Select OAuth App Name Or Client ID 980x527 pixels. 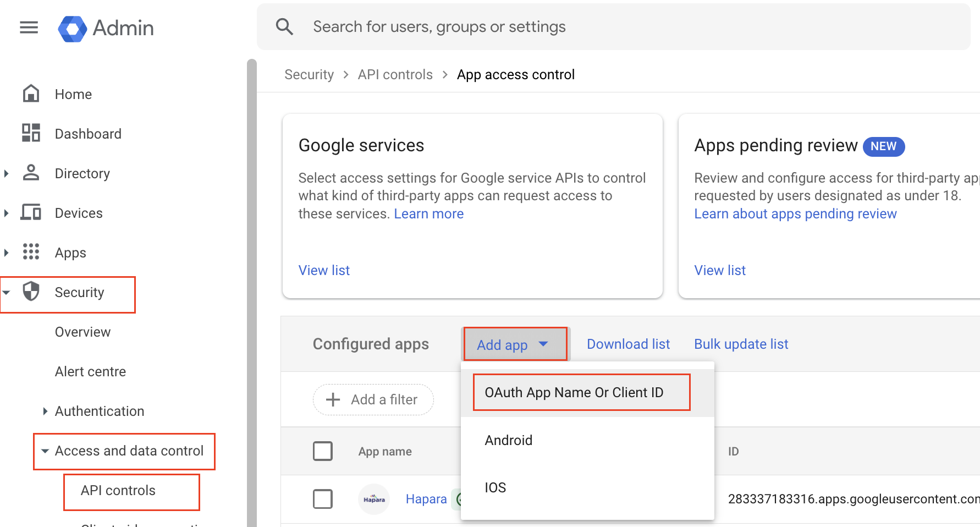(587, 392)
